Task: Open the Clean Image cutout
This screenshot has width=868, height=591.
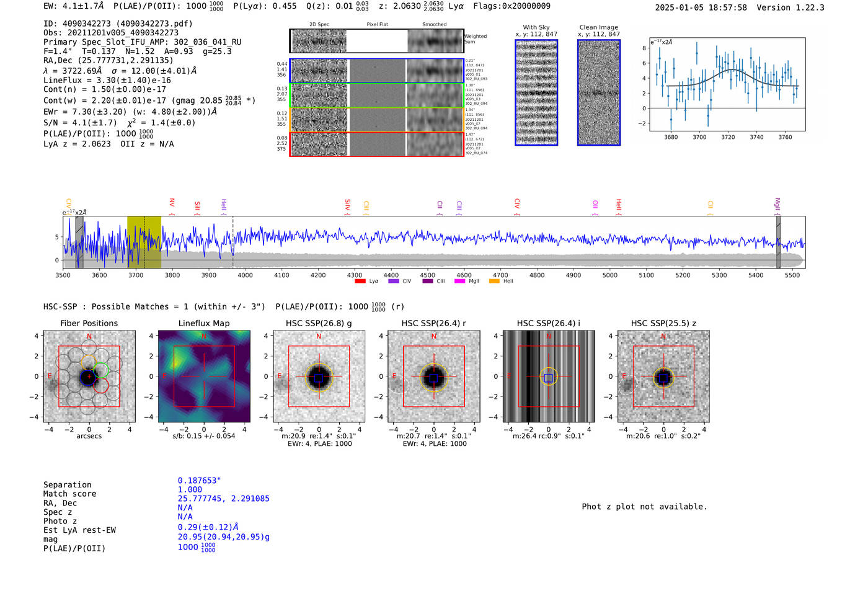Action: 599,92
